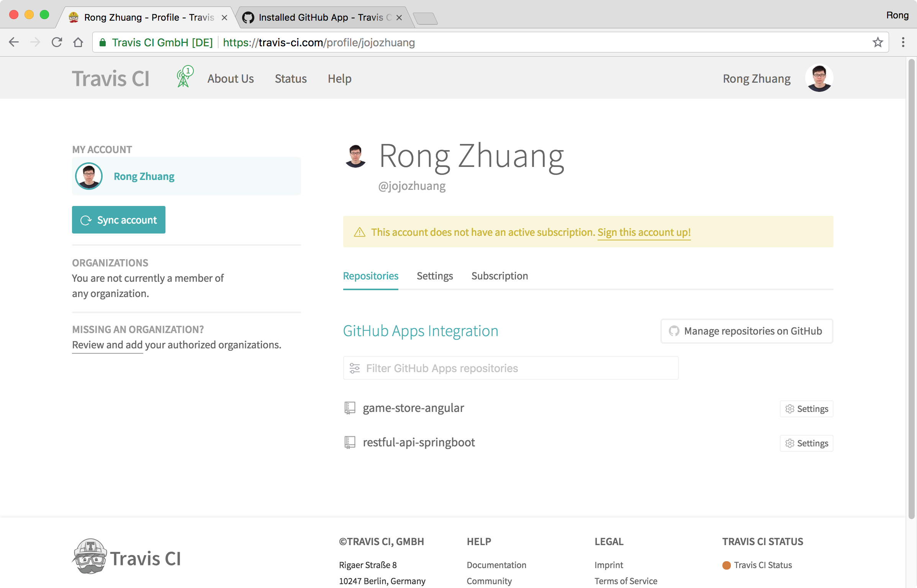Click the filter sliders icon in search field
The height and width of the screenshot is (588, 917).
click(355, 368)
